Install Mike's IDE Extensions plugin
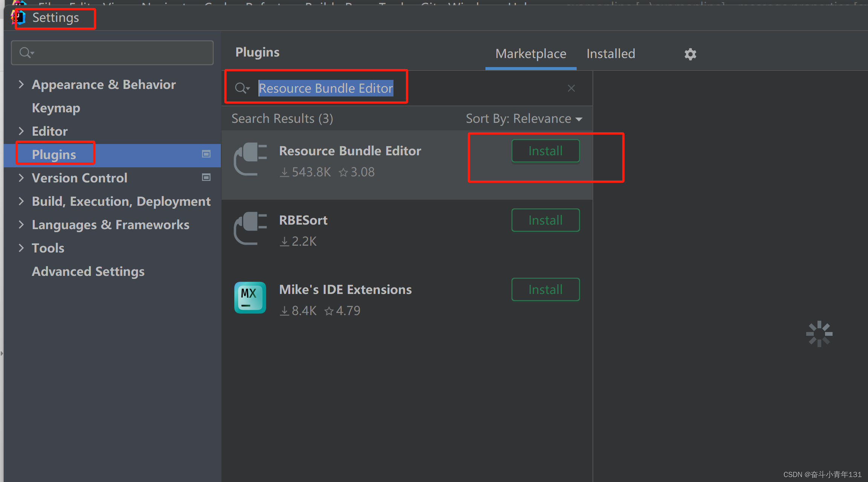The height and width of the screenshot is (482, 868). [545, 290]
